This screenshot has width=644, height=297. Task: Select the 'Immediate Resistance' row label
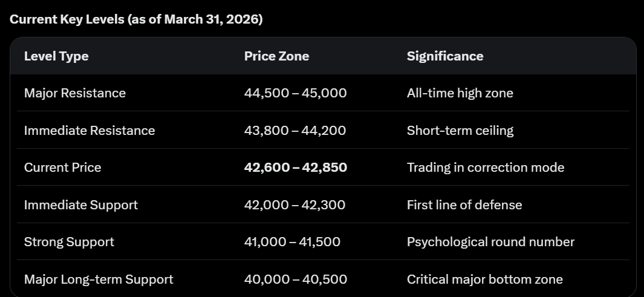pos(89,131)
